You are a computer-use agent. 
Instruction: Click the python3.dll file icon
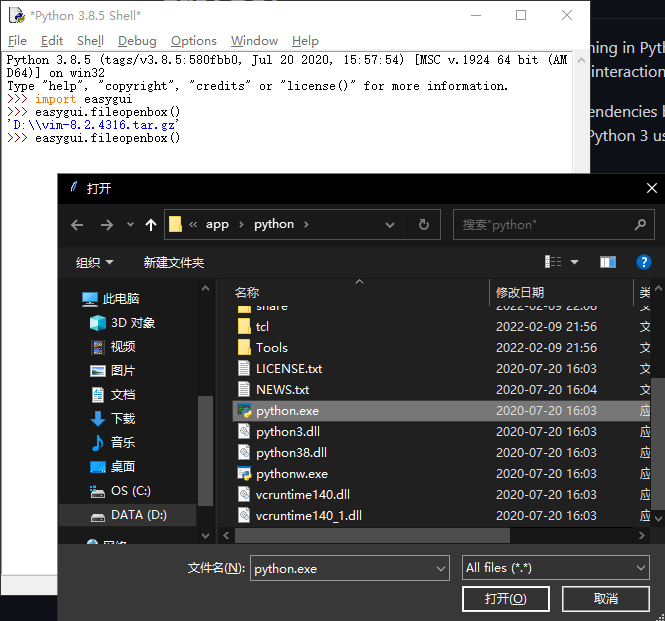[x=244, y=431]
